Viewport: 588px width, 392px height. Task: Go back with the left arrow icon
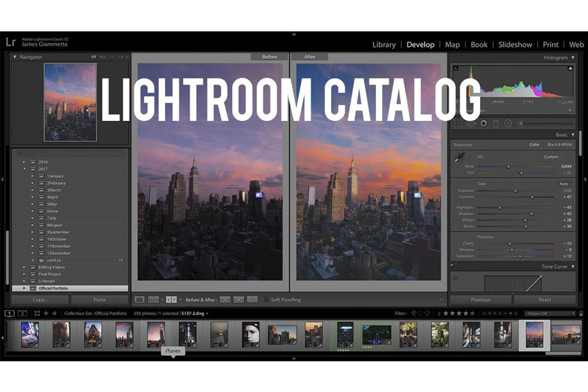pos(46,313)
